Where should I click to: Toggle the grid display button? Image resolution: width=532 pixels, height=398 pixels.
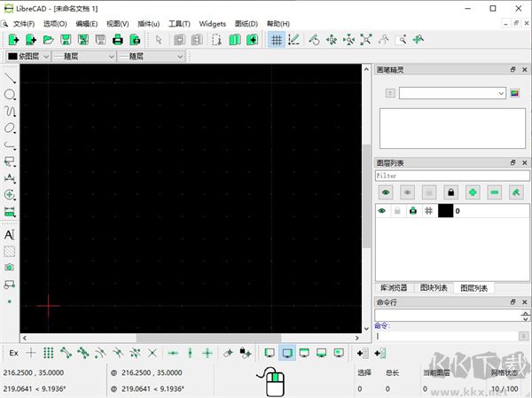pyautogui.click(x=276, y=40)
